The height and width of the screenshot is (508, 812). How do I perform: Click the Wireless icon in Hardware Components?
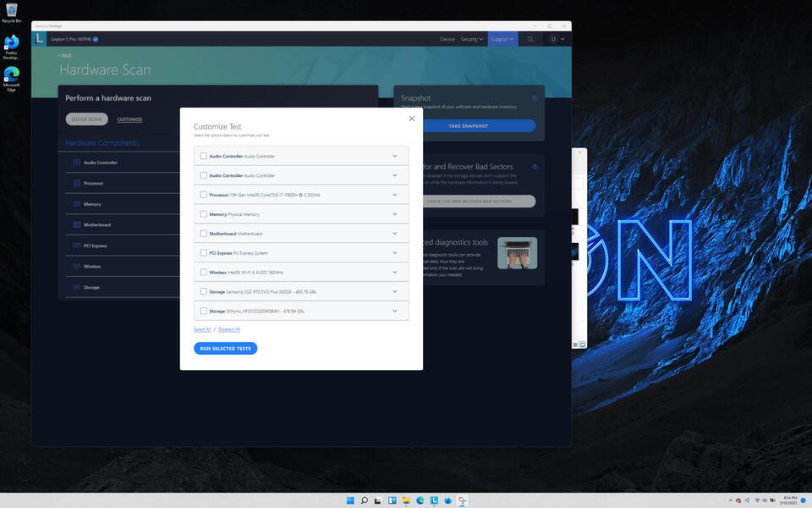(x=77, y=266)
